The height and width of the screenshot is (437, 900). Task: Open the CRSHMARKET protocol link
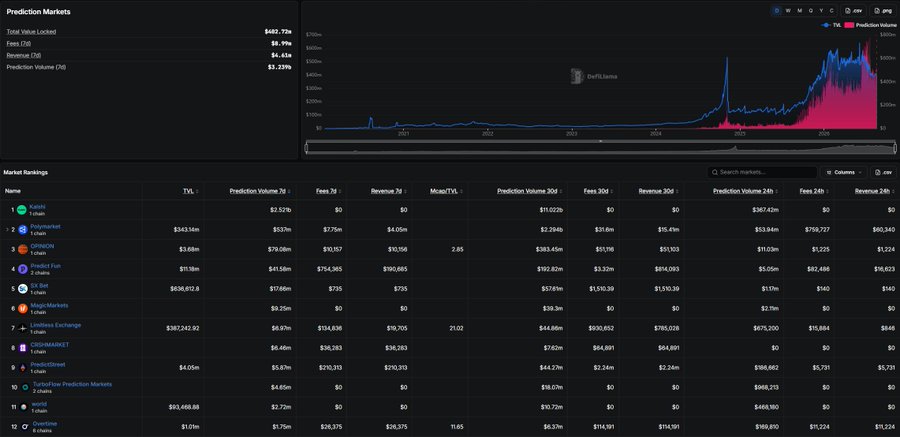click(x=49, y=345)
